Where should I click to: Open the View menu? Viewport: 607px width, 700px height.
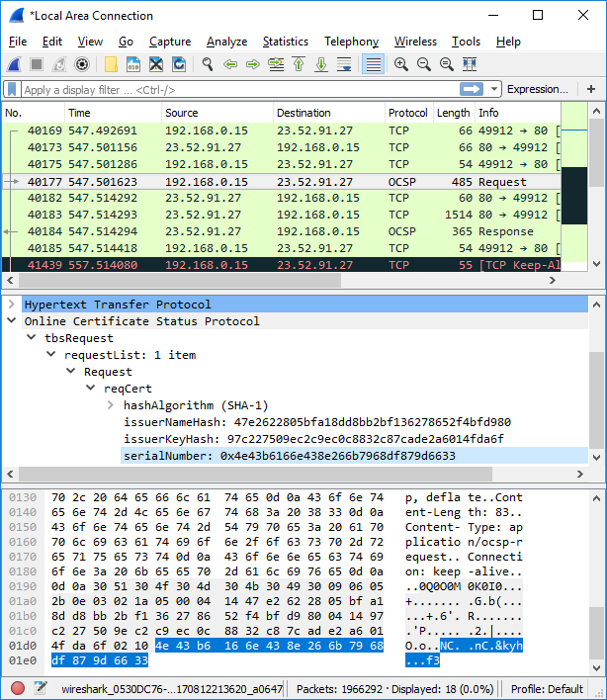[90, 42]
